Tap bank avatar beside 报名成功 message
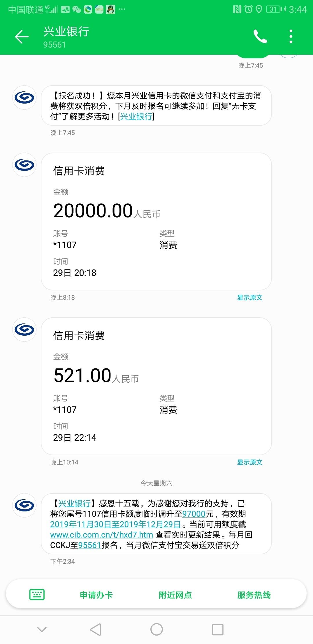The height and width of the screenshot is (644, 313). pyautogui.click(x=24, y=97)
